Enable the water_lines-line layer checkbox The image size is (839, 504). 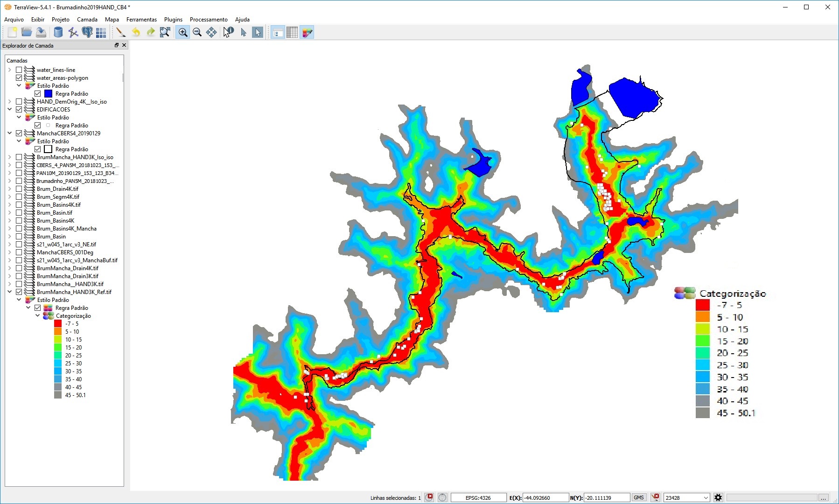pos(19,70)
